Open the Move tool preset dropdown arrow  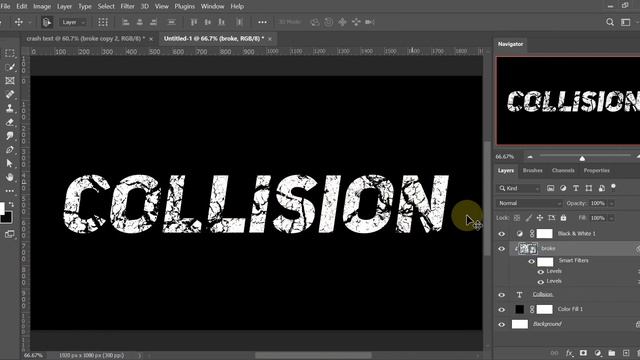point(29,22)
